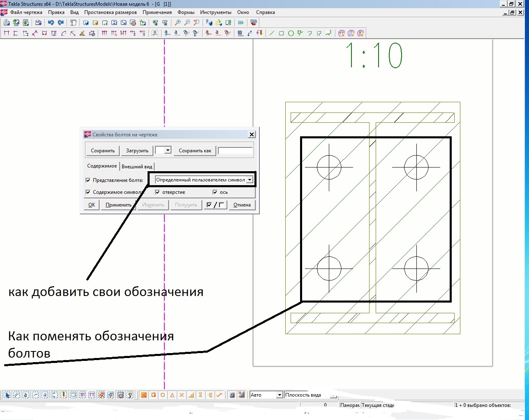Screen dimensions: 529x420
Task: Uncheck the 'ось' checkbox
Action: (x=215, y=192)
